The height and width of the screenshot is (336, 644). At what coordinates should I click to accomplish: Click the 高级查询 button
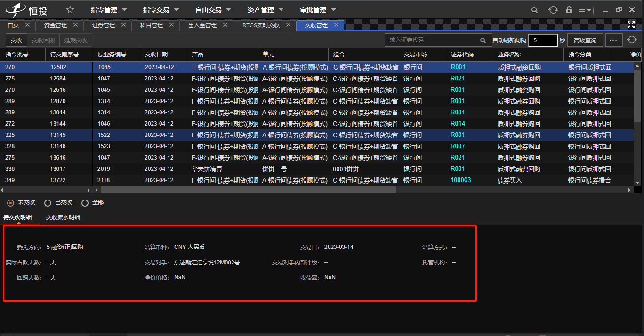585,40
